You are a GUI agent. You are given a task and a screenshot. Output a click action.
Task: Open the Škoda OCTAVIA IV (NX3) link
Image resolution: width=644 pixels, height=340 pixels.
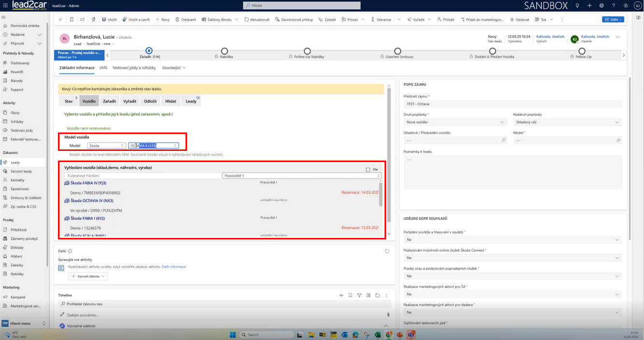coord(92,201)
